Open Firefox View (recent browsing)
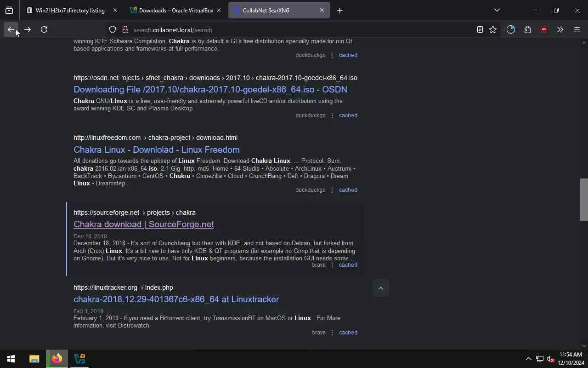The image size is (588, 368). (9, 10)
